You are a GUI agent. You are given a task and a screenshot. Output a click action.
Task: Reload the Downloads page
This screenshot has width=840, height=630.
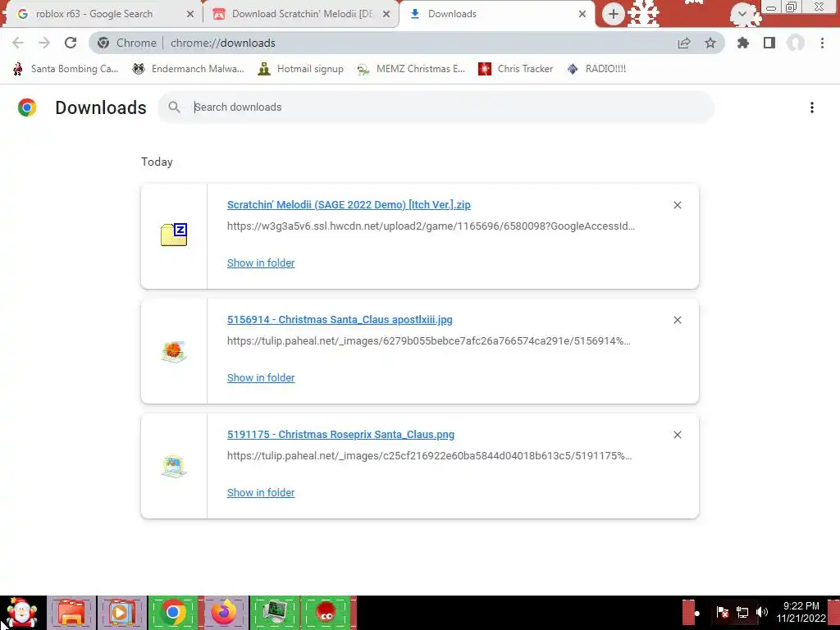point(71,43)
